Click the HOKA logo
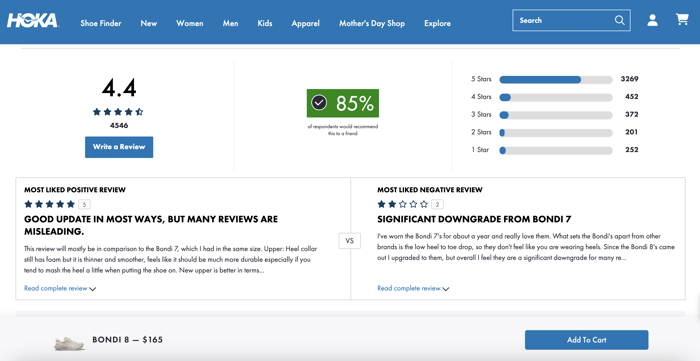700x361 pixels. [x=32, y=21]
